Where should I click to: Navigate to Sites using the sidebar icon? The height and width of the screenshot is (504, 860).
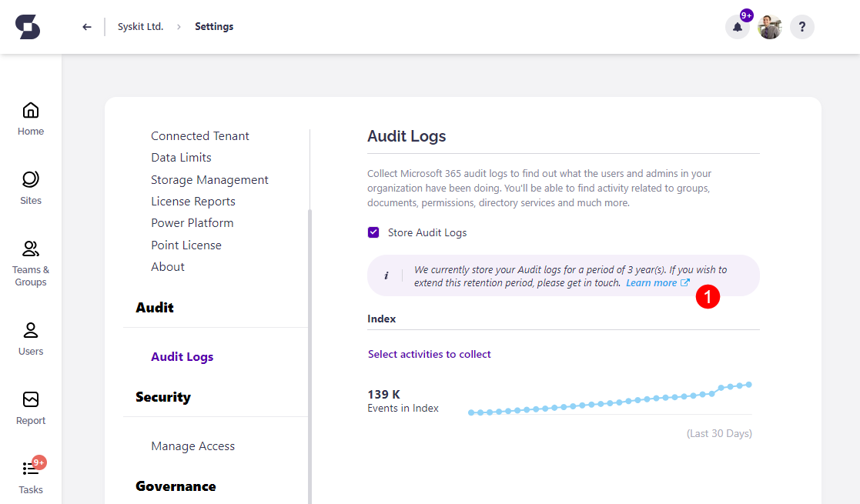pyautogui.click(x=30, y=186)
